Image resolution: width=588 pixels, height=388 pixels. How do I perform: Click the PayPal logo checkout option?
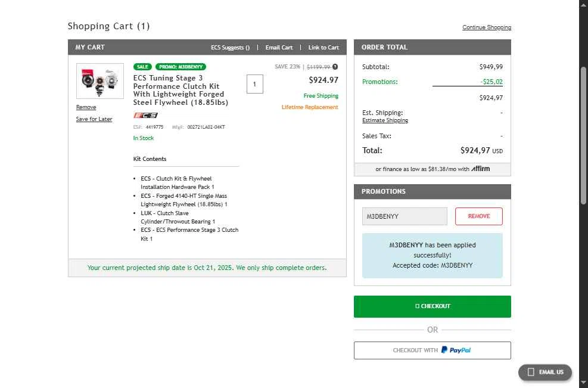456,350
